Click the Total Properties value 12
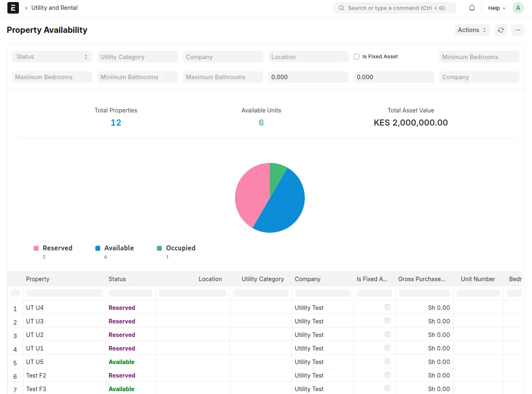Screen dimensions: 532x394 click(116, 123)
